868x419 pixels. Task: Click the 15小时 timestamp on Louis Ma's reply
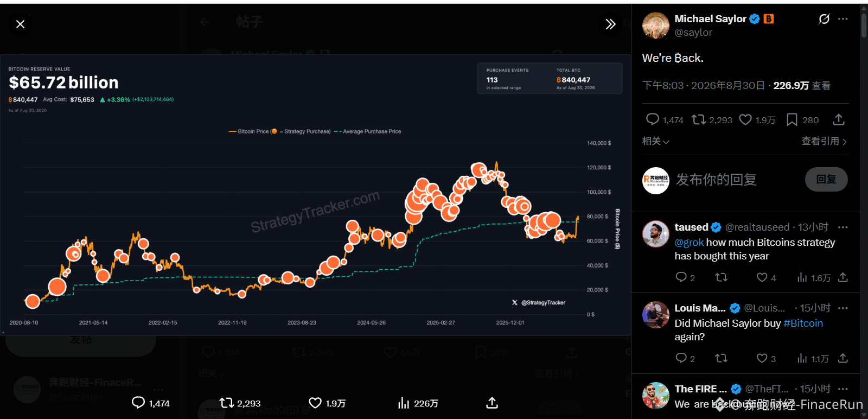(x=815, y=308)
